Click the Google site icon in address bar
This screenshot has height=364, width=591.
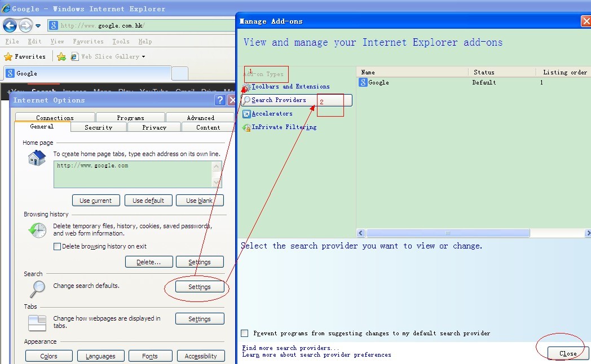pyautogui.click(x=54, y=25)
